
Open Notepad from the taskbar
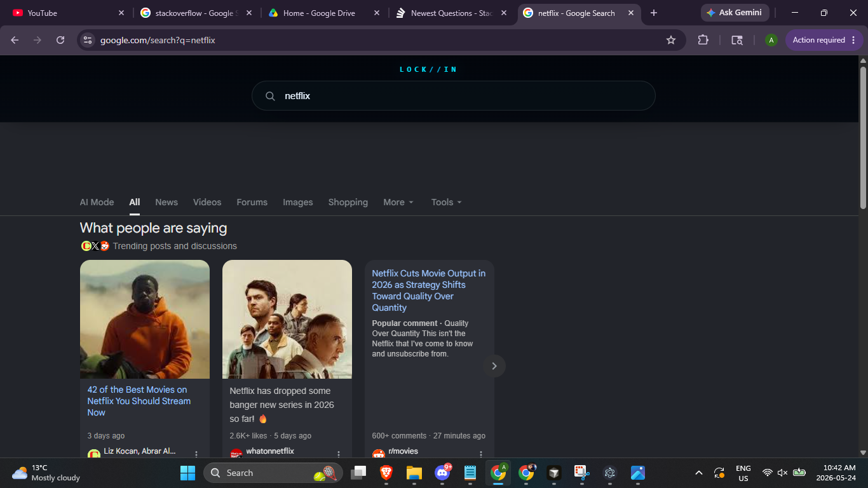[470, 473]
